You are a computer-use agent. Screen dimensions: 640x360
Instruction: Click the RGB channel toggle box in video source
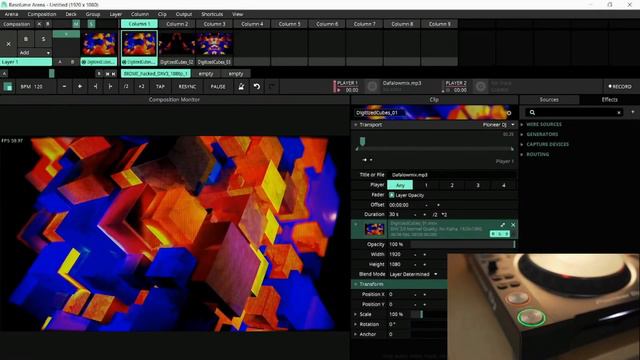click(500, 234)
